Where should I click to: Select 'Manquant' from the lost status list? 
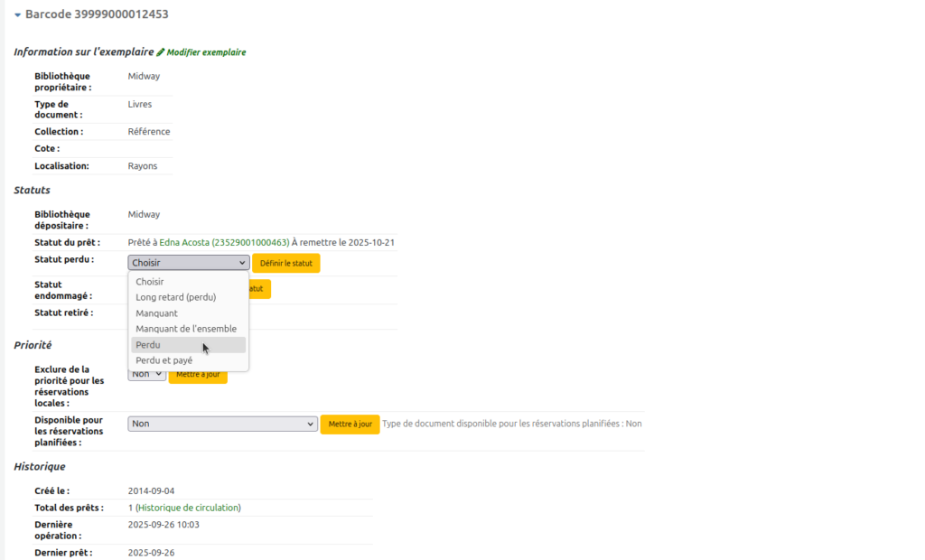pyautogui.click(x=156, y=313)
